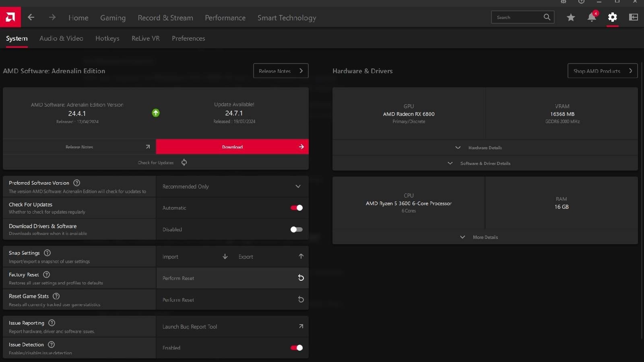
Task: Disable the Issue Detection switch
Action: point(297,348)
